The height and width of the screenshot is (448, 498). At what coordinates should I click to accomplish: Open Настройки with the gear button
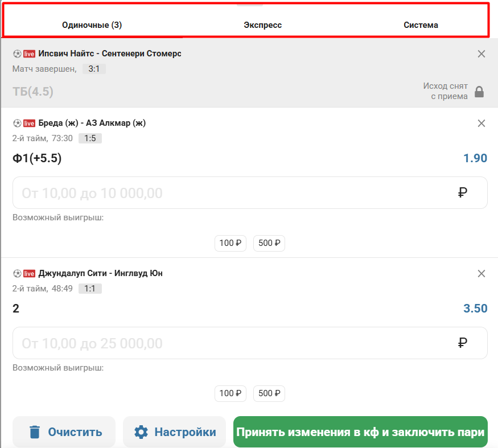pos(174,432)
